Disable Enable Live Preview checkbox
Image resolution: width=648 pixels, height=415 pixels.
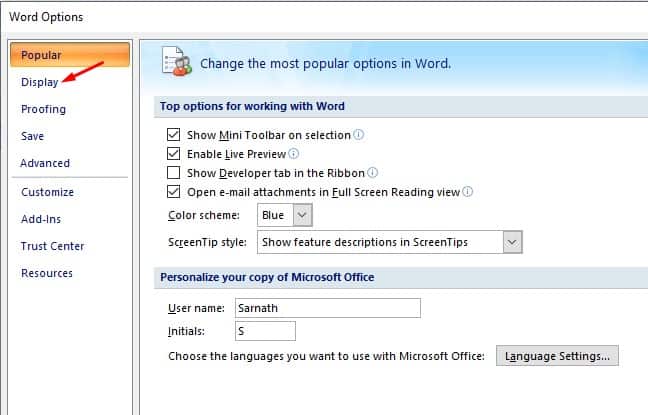[x=174, y=154]
